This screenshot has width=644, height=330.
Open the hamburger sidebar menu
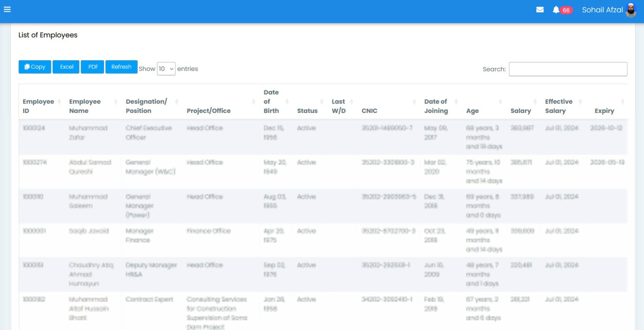click(7, 9)
